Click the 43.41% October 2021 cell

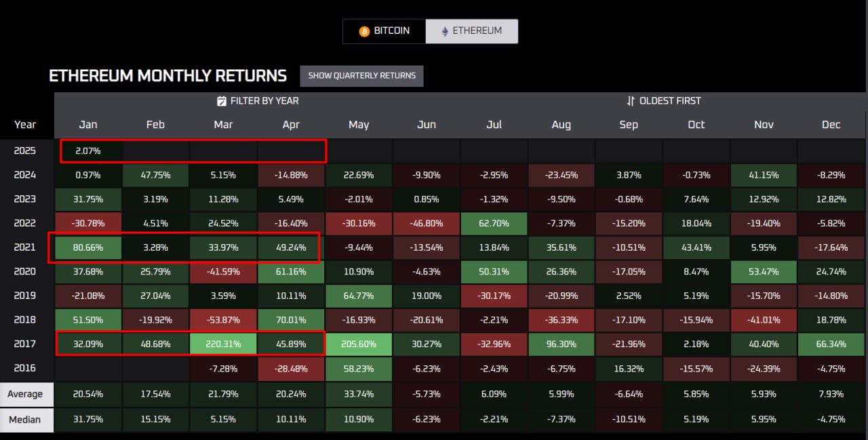(x=696, y=247)
